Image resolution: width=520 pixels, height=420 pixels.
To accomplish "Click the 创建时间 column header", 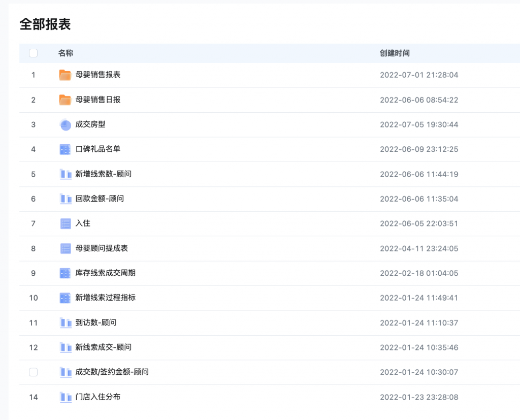I will pyautogui.click(x=395, y=53).
